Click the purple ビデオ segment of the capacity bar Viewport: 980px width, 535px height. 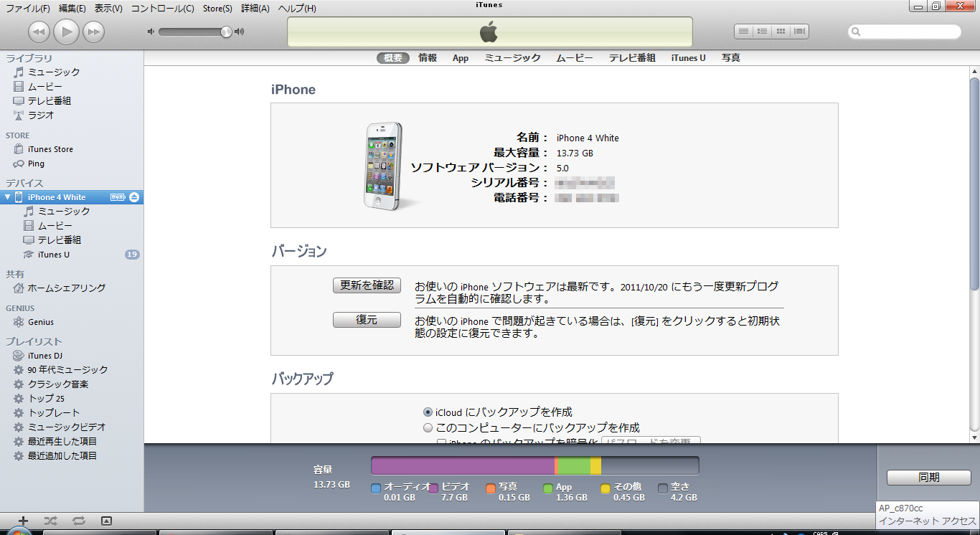463,466
